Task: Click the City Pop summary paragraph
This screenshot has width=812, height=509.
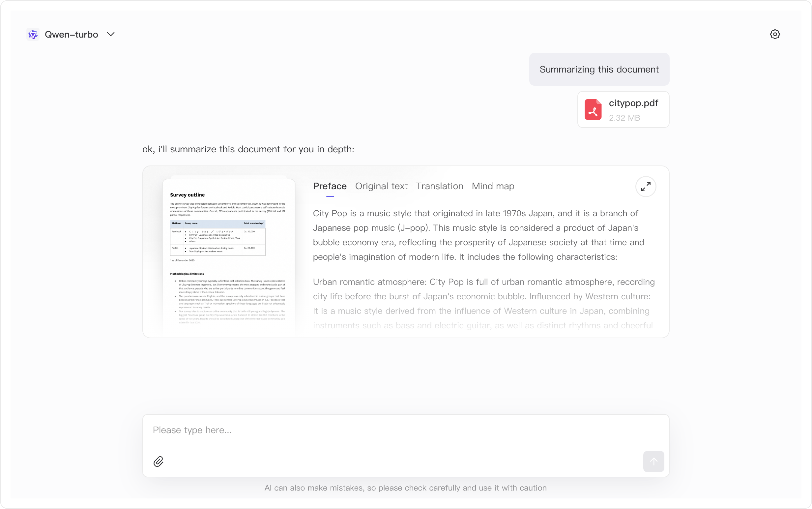Action: click(x=478, y=235)
